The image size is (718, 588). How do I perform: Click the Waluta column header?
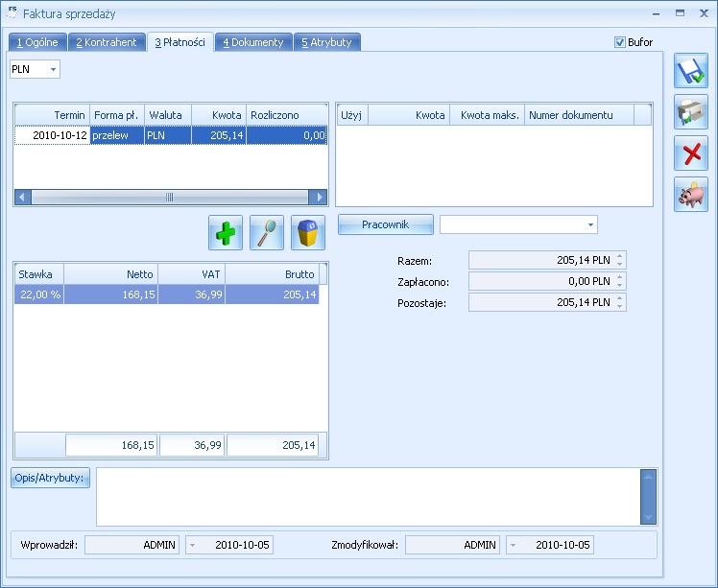(x=168, y=115)
